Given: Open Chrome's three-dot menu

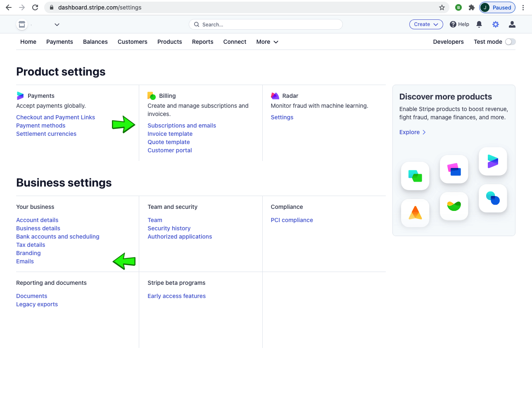Looking at the screenshot, I should point(523,7).
